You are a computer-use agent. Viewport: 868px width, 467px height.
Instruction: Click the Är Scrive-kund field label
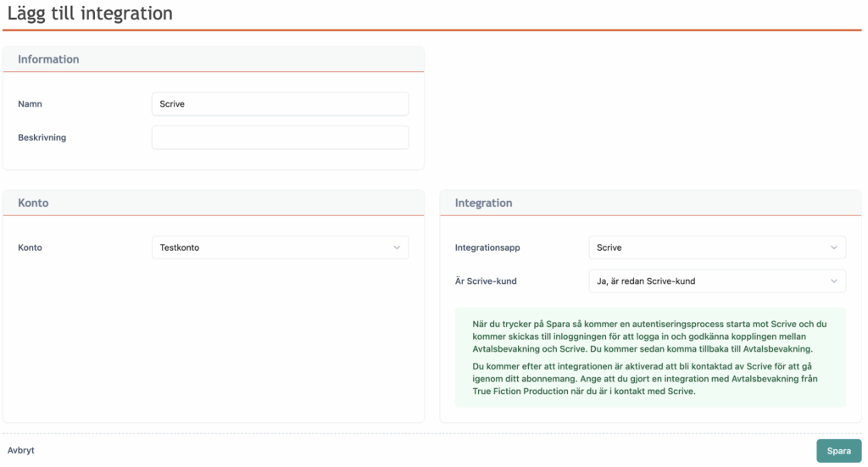tap(486, 281)
